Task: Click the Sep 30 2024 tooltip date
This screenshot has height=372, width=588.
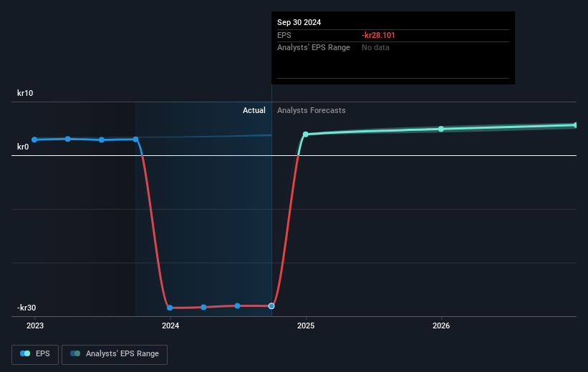Action: (x=299, y=22)
